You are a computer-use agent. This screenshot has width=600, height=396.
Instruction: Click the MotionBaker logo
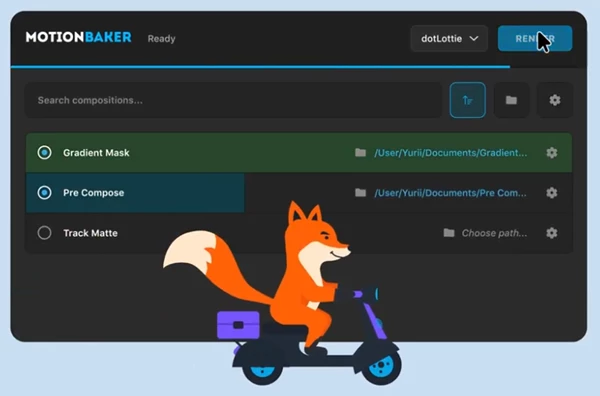click(78, 37)
